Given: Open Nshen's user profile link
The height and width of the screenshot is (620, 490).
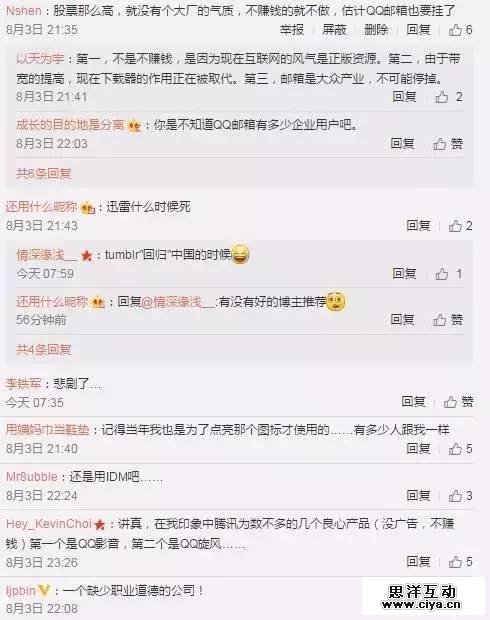Looking at the screenshot, I should click(x=23, y=11).
